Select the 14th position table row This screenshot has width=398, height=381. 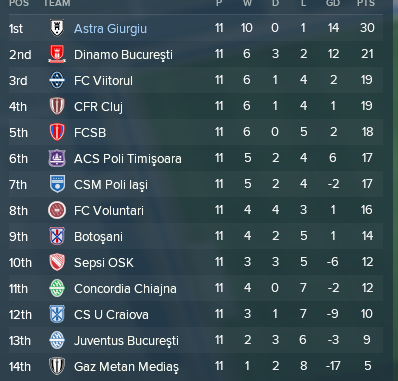point(196,366)
